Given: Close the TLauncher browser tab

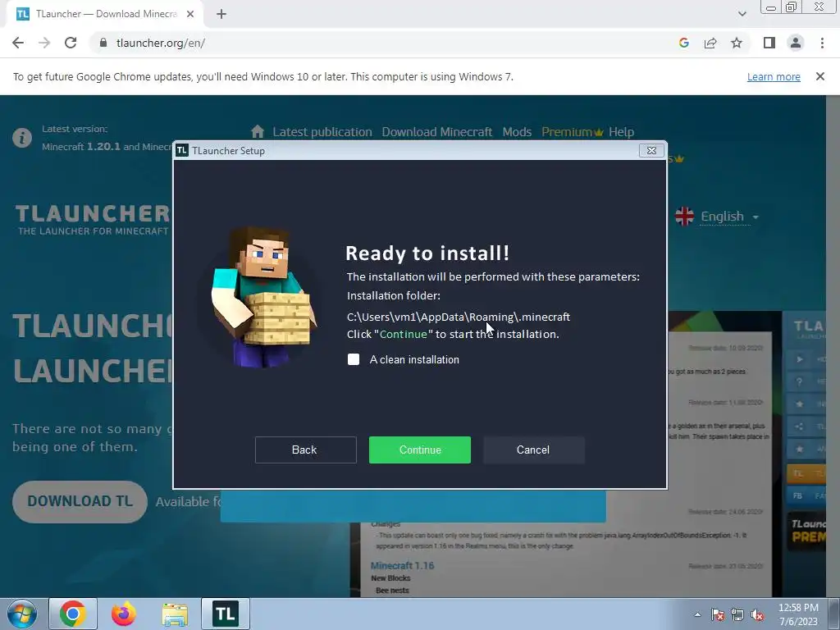Looking at the screenshot, I should [x=190, y=14].
